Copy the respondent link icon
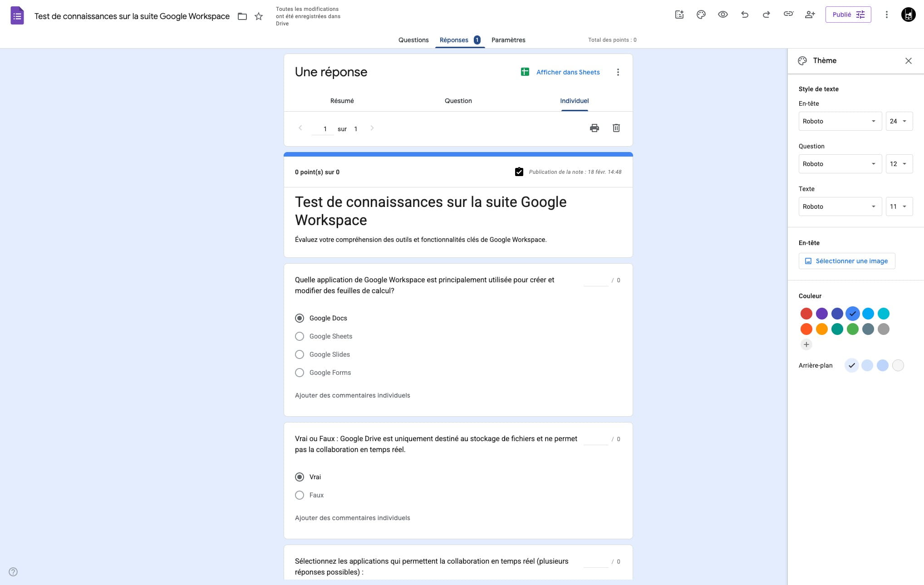924x585 pixels. tap(788, 14)
